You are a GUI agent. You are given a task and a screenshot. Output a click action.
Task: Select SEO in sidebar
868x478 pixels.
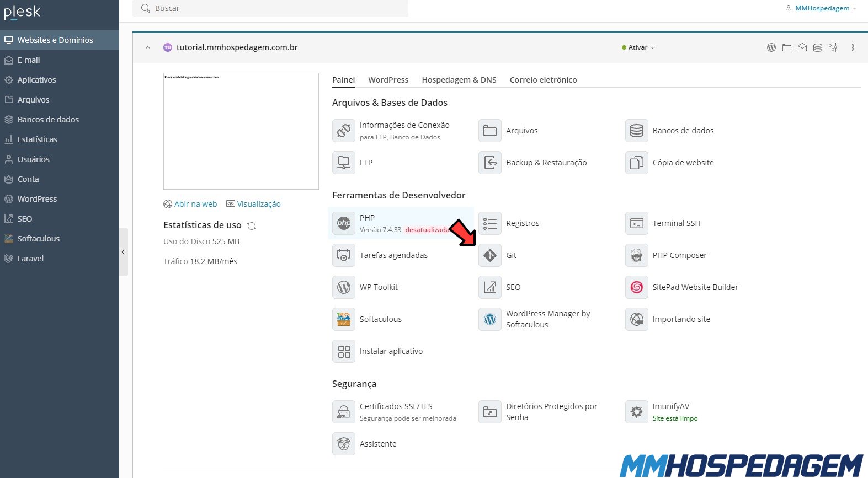60,219
